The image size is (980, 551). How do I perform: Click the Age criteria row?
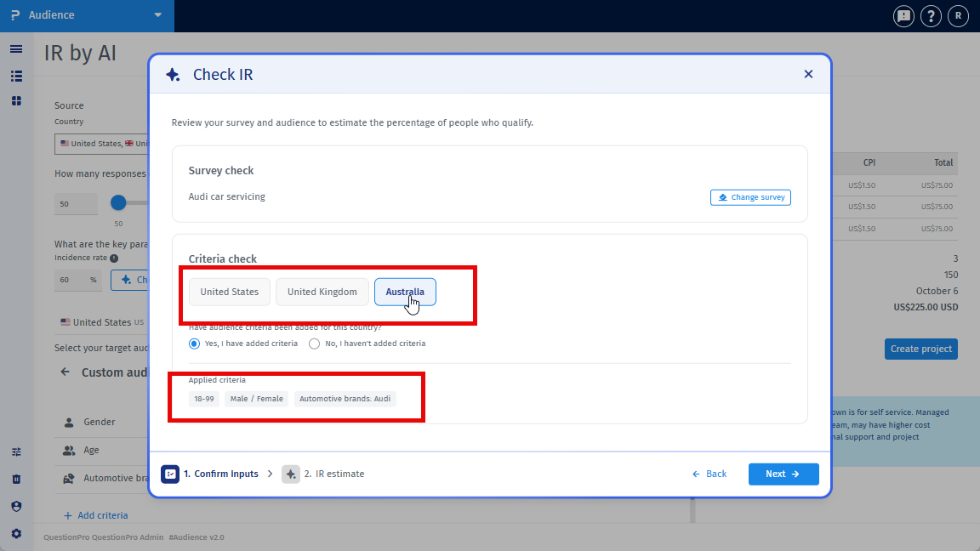pos(102,451)
